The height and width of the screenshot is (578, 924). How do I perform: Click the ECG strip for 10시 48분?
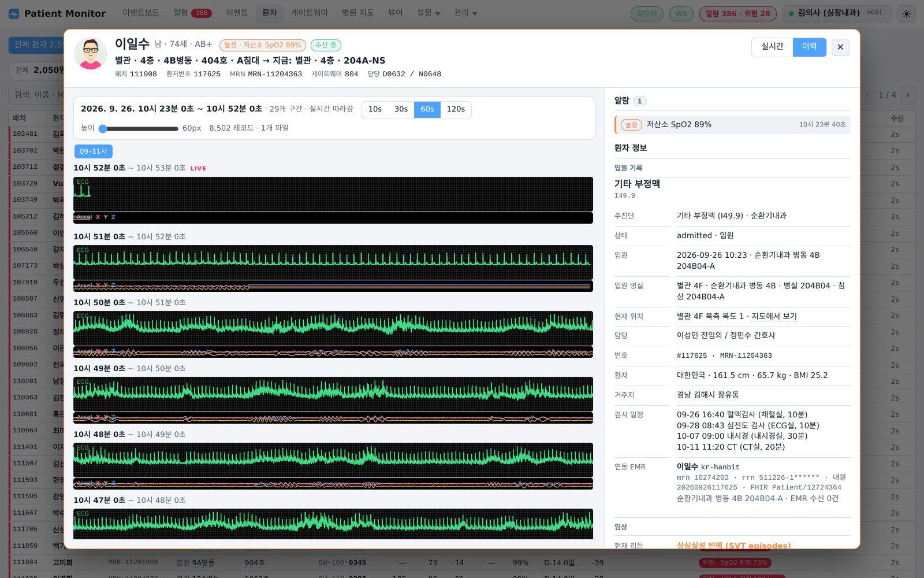(x=333, y=460)
